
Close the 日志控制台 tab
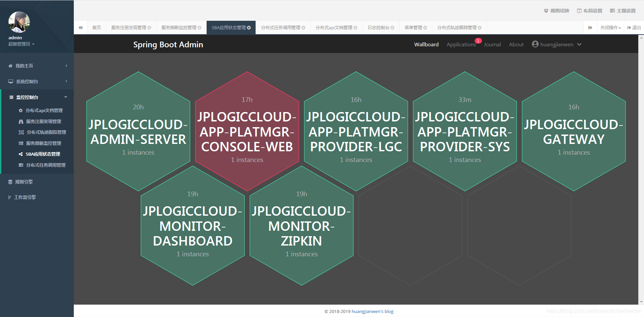(x=392, y=28)
